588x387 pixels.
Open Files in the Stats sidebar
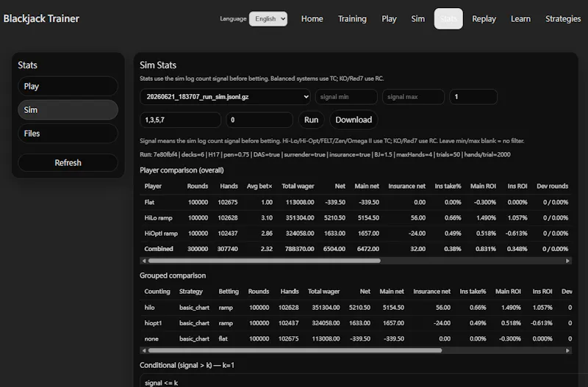tap(68, 134)
